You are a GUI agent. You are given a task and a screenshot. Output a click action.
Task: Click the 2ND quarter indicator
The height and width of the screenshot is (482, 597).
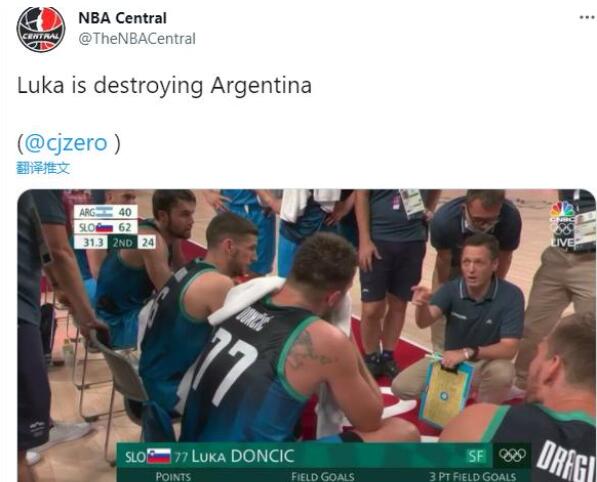pos(123,243)
